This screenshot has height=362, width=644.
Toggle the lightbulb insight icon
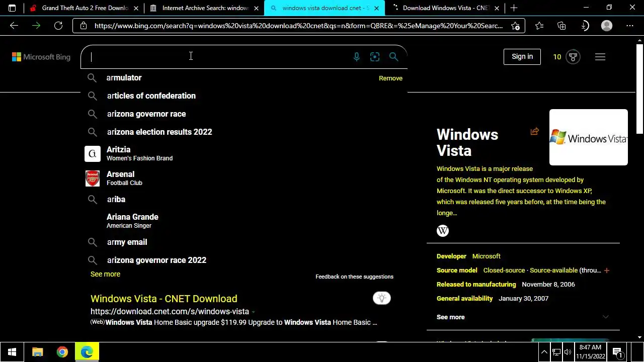[382, 299]
